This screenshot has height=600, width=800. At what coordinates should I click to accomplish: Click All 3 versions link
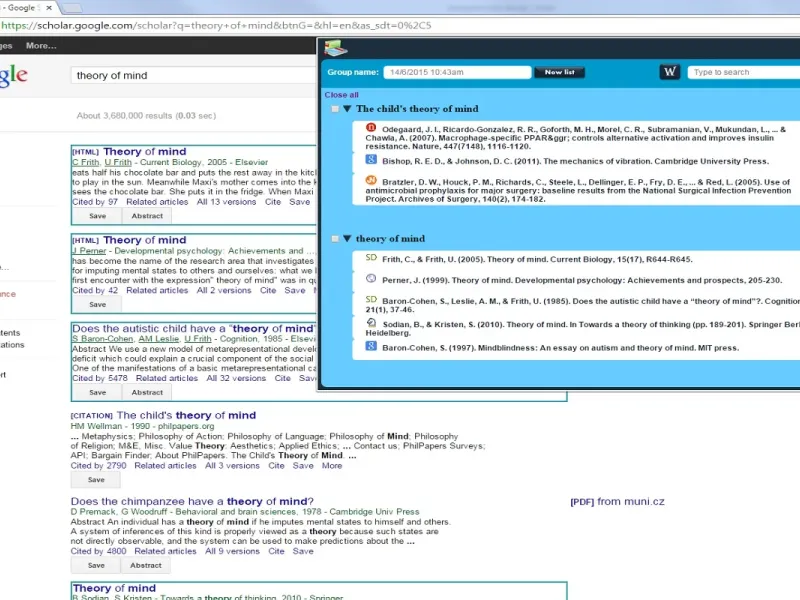pos(232,466)
